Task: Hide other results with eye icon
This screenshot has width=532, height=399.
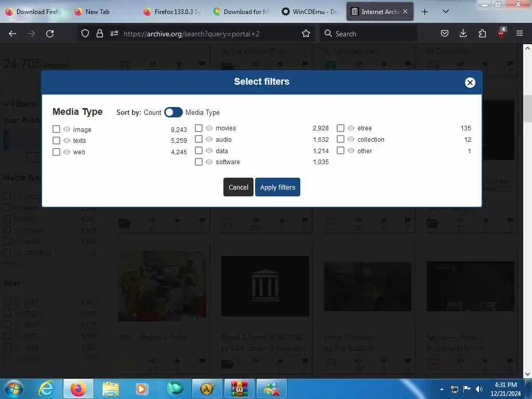Action: click(x=351, y=150)
